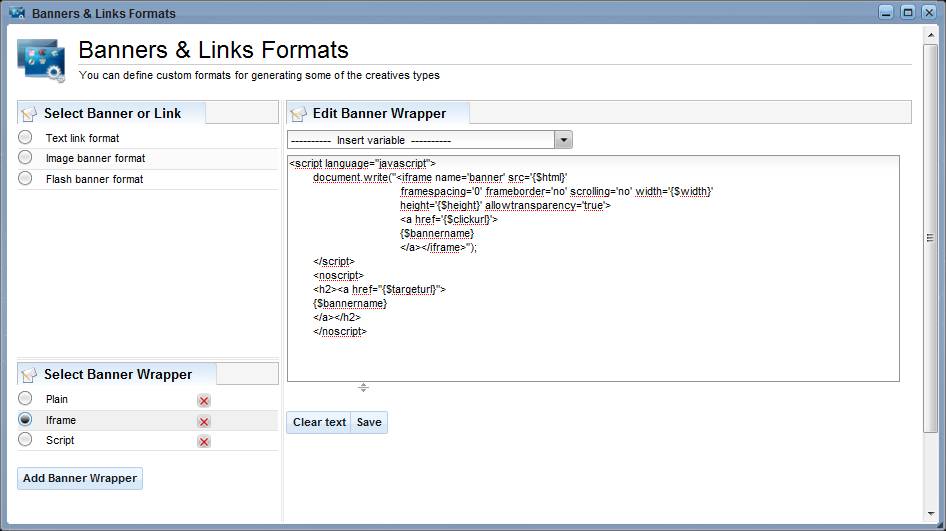946x531 pixels.
Task: Click the 'Image banner format' label
Action: click(95, 158)
